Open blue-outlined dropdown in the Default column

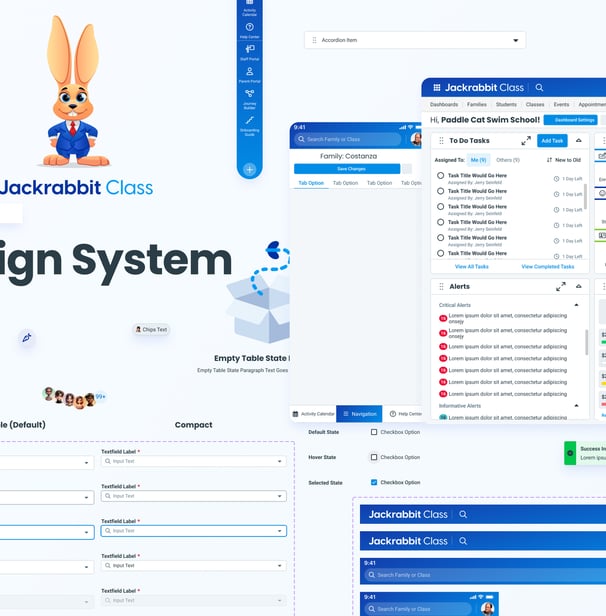pyautogui.click(x=47, y=532)
